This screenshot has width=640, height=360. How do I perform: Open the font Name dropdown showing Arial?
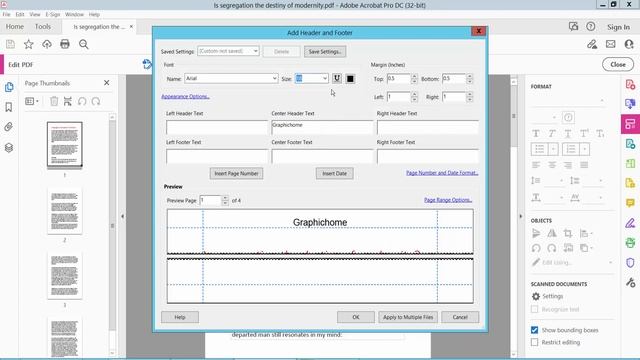click(x=231, y=78)
